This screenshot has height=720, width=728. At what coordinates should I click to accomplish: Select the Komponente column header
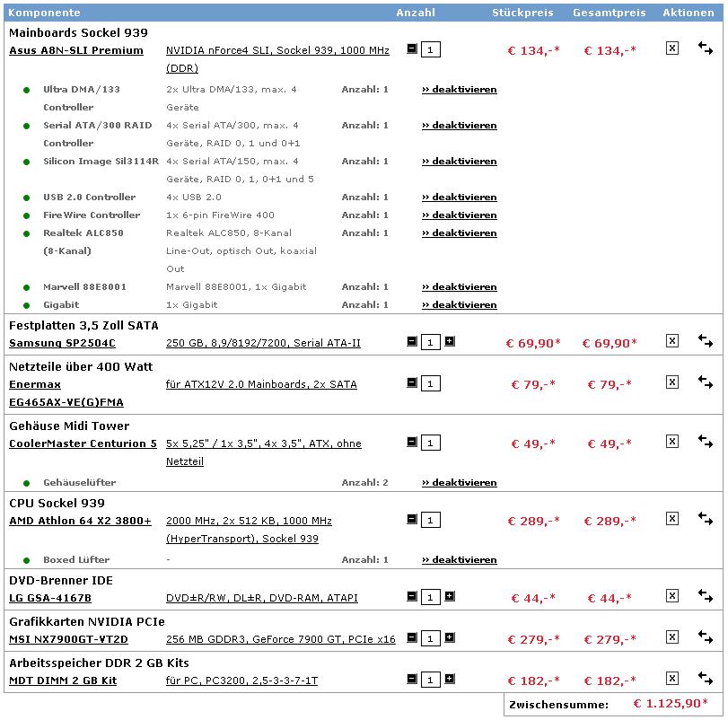[44, 13]
